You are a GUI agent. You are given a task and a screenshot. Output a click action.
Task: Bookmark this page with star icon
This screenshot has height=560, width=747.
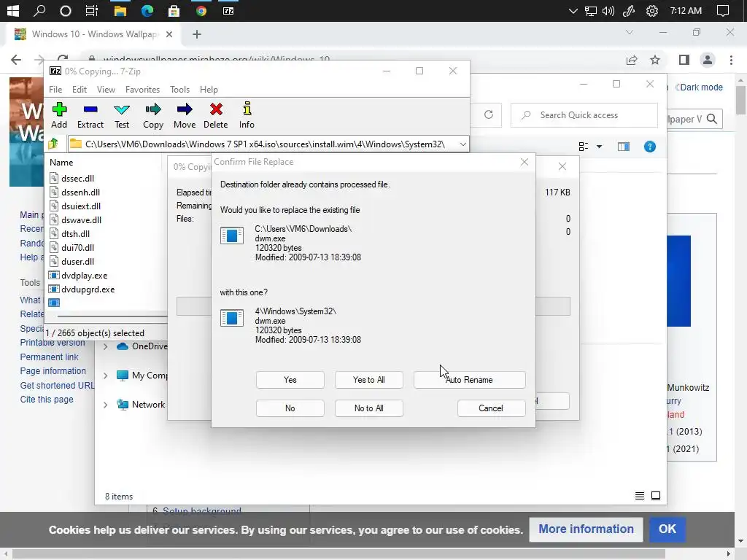click(x=655, y=60)
